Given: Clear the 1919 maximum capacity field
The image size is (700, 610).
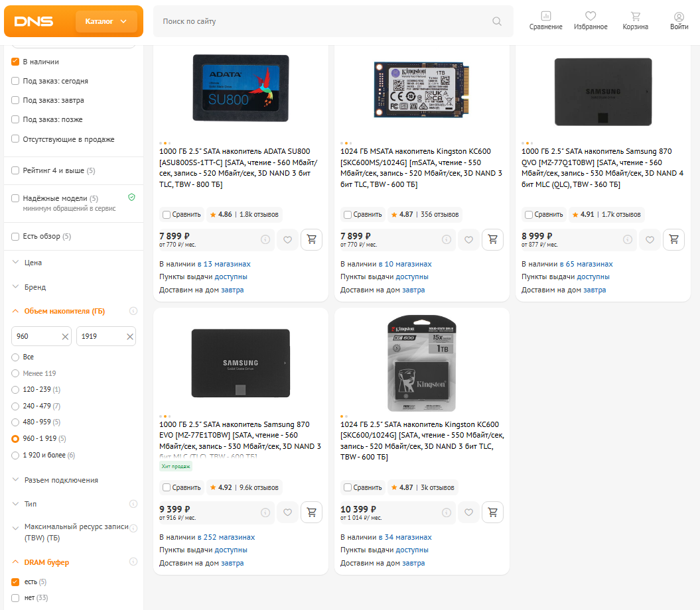Looking at the screenshot, I should [x=130, y=336].
